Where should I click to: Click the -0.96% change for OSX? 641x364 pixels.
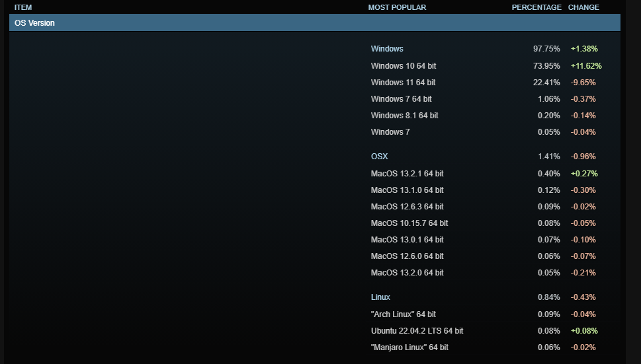[583, 157]
